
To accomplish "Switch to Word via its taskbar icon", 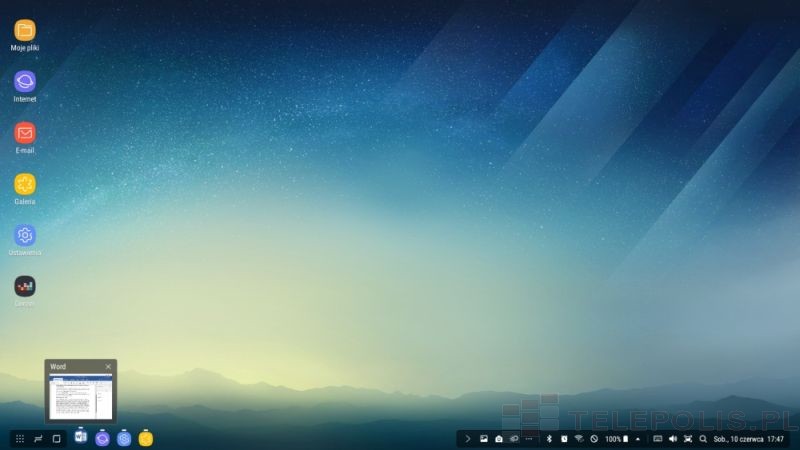I will [81, 437].
